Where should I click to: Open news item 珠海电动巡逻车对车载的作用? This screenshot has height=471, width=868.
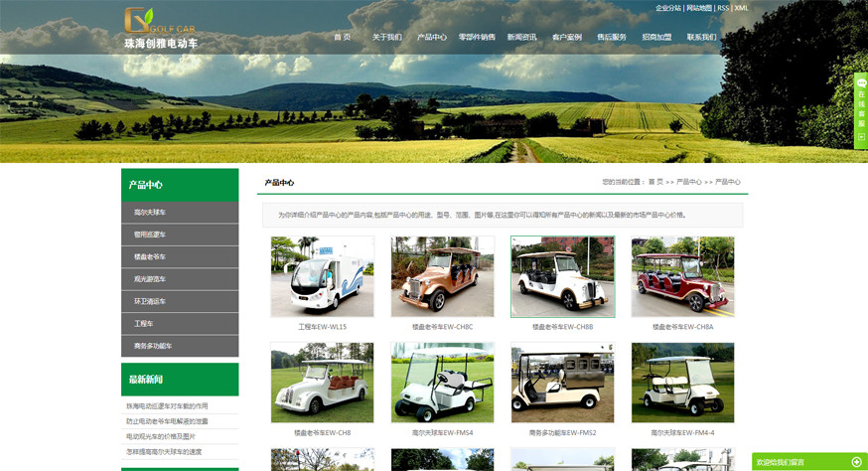click(x=167, y=406)
